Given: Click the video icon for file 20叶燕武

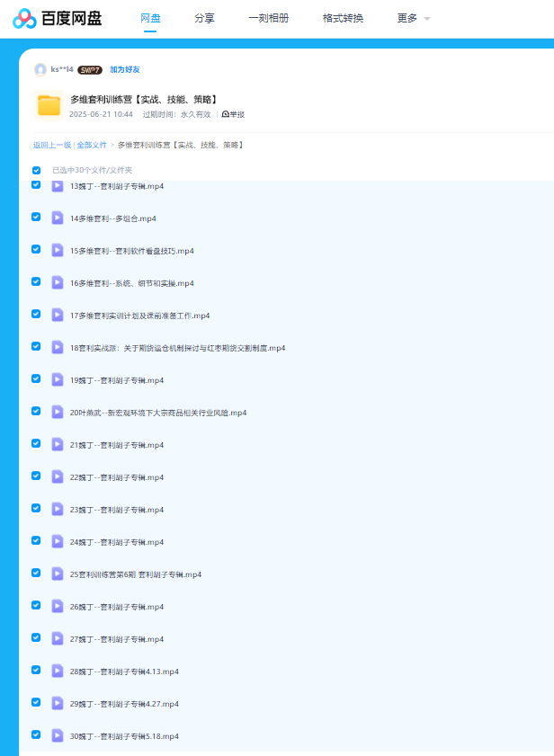Looking at the screenshot, I should coord(58,412).
